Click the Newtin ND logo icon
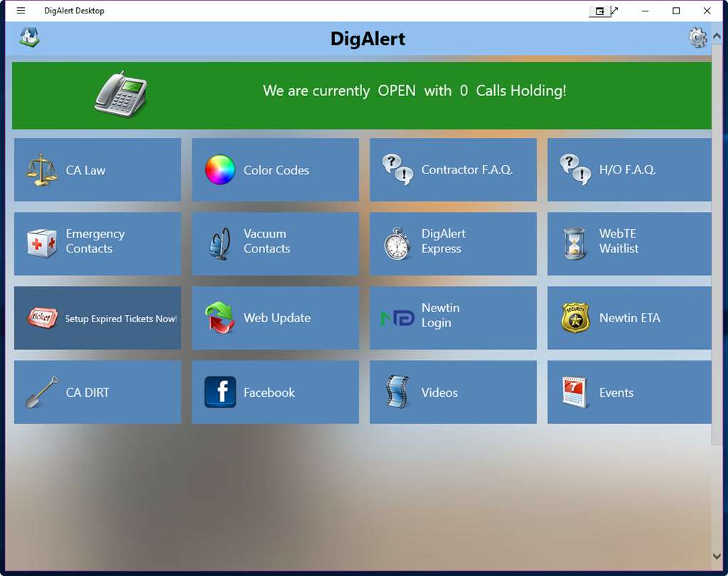The image size is (728, 576). pos(397,318)
